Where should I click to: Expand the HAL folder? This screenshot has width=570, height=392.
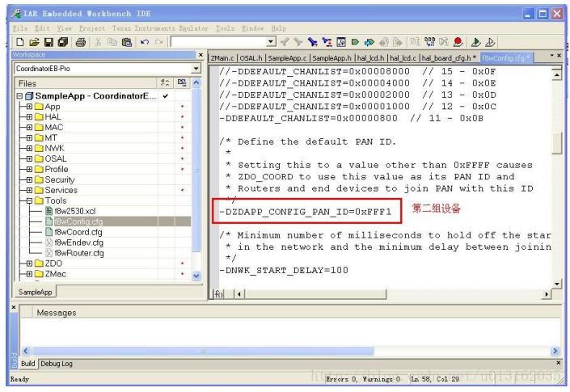tap(29, 117)
